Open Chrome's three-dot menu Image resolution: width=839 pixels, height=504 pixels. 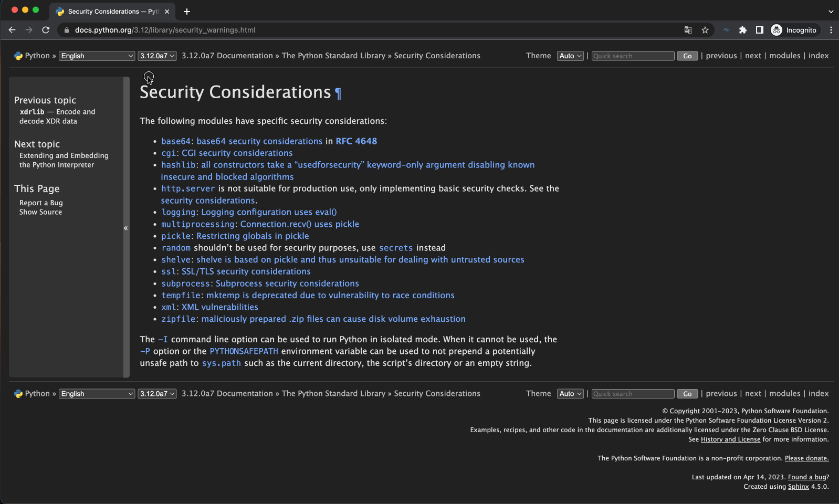click(831, 30)
